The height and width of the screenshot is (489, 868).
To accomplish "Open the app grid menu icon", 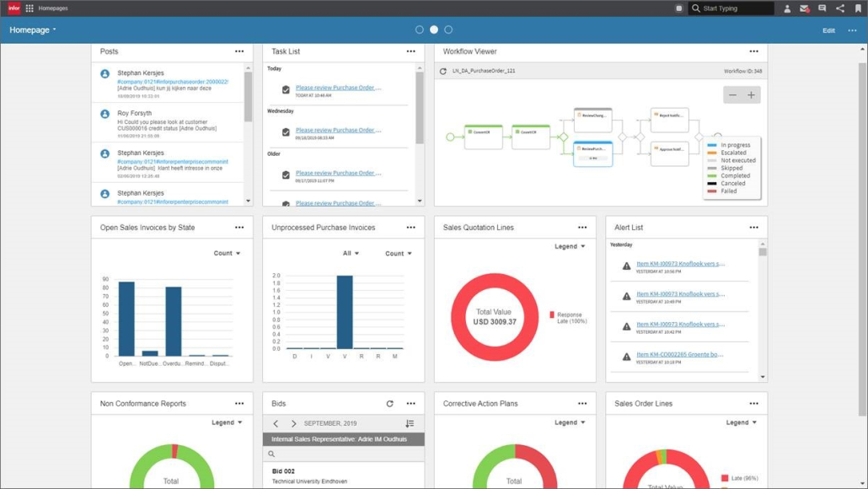I will 29,8.
